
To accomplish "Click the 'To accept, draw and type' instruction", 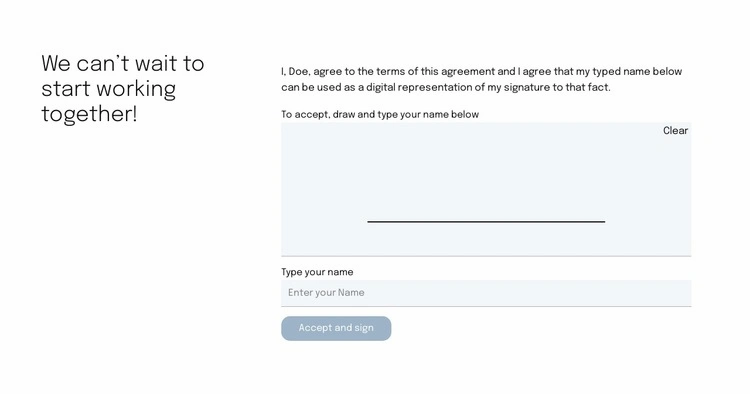I will [380, 115].
